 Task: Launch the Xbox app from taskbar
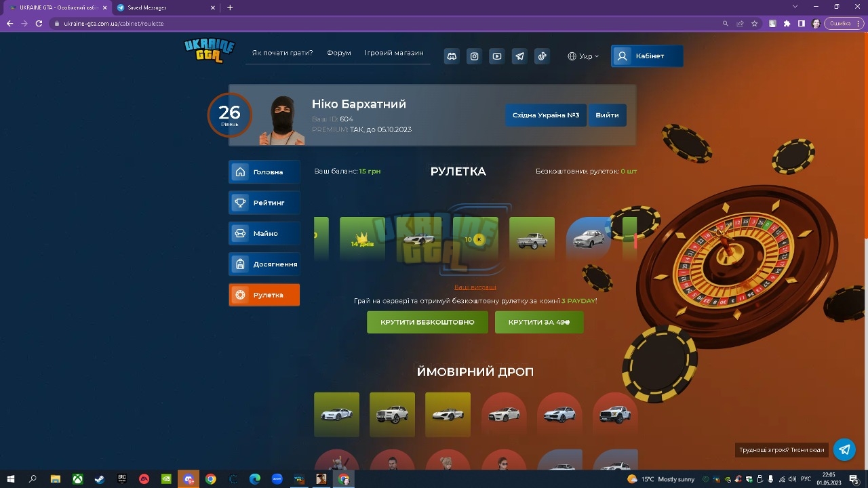78,479
